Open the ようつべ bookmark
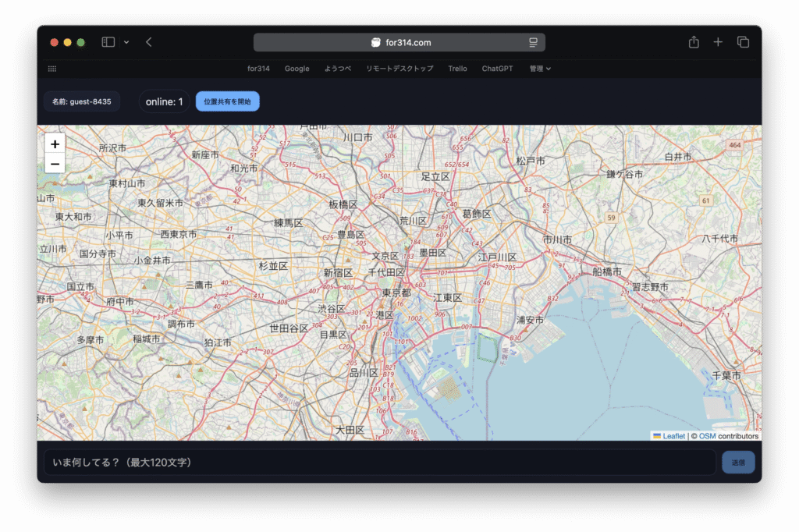799x532 pixels. 338,69
